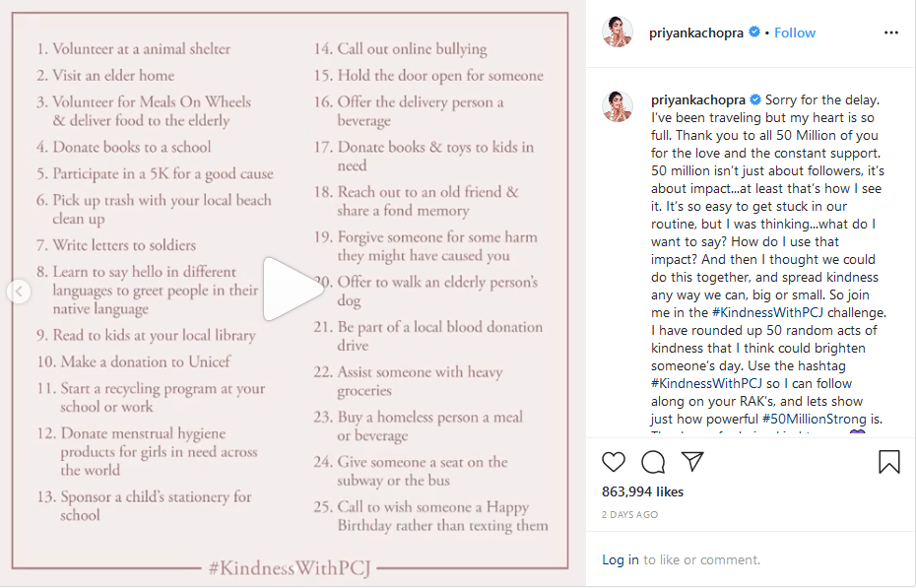
Task: Save post with bookmark icon
Action: click(x=888, y=462)
